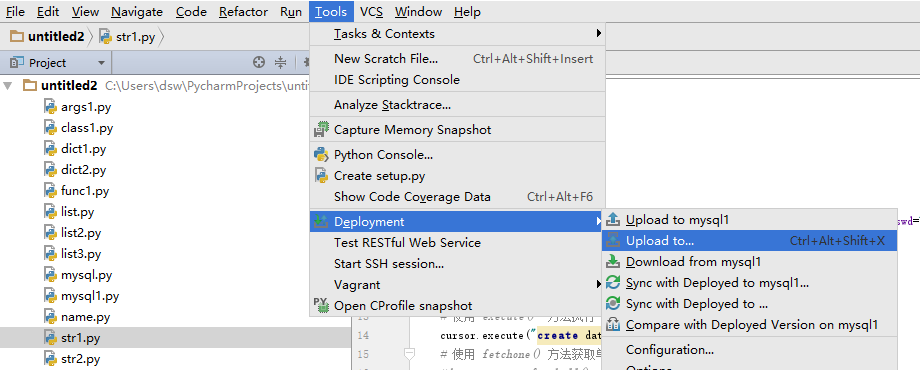Click the Deployment menu icon
This screenshot has width=920, height=370.
[x=321, y=221]
